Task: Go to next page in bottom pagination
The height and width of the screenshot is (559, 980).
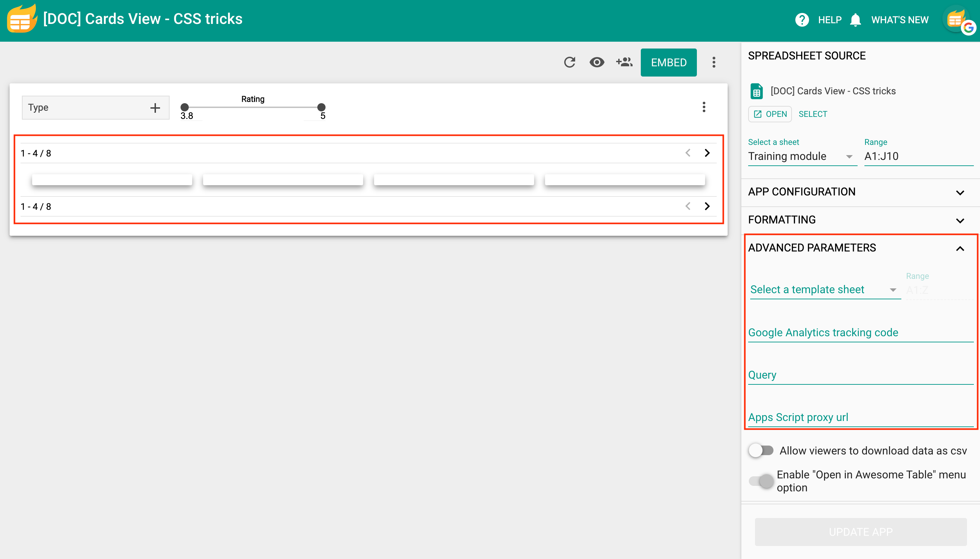Action: pyautogui.click(x=707, y=206)
